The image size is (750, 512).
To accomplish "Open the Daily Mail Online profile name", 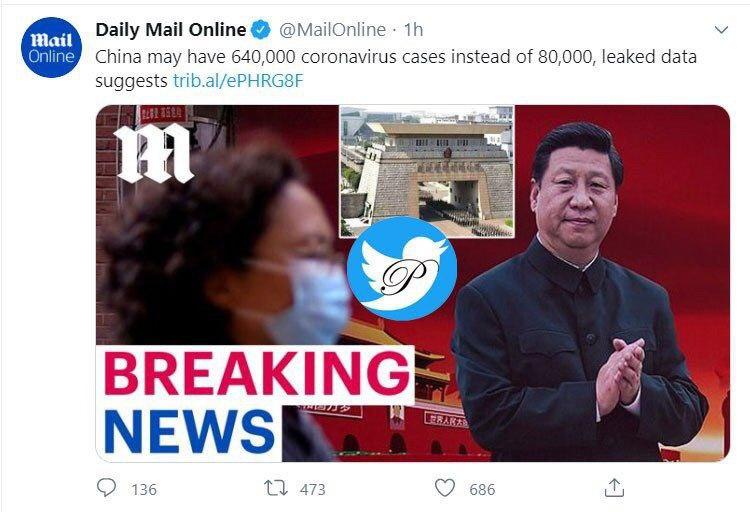I will click(x=171, y=30).
